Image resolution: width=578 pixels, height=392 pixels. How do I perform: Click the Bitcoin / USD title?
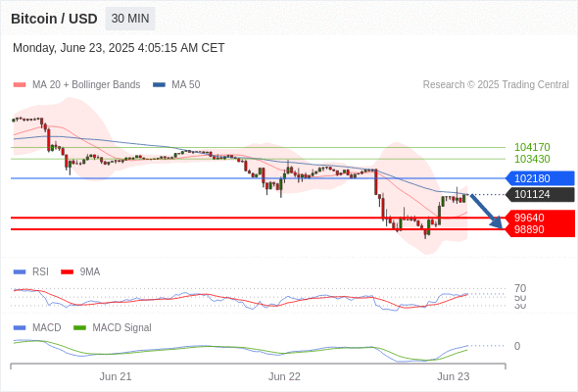click(54, 19)
